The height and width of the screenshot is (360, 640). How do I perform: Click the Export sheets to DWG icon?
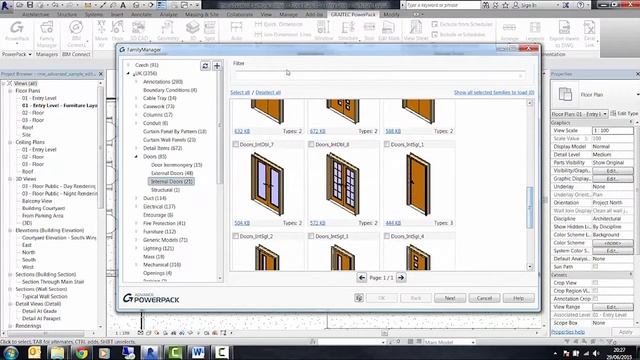564,33
